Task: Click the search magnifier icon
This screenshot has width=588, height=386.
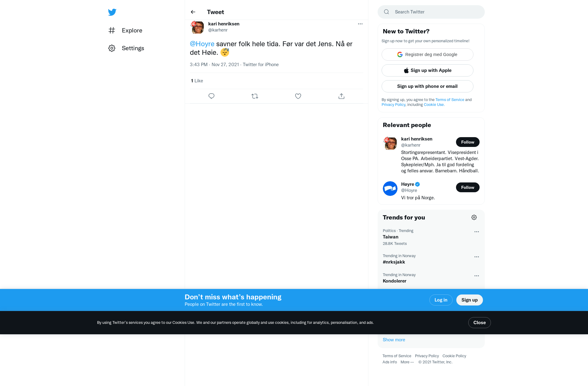Action: (x=386, y=12)
